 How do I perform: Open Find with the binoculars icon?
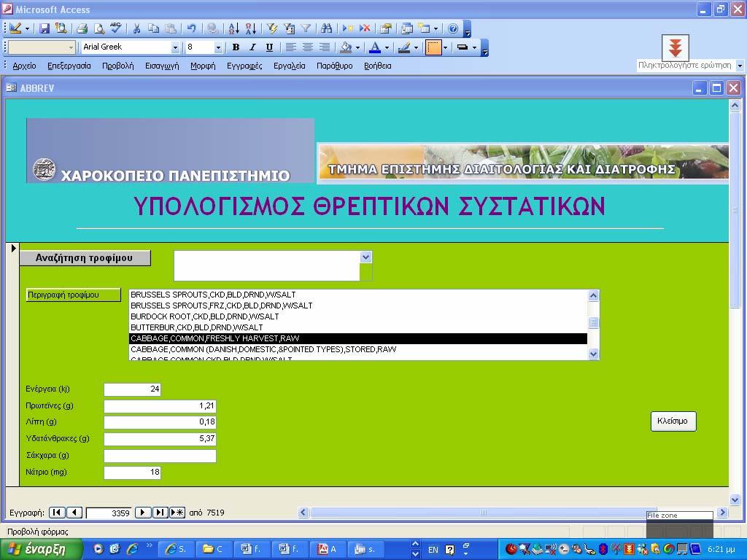(x=326, y=29)
